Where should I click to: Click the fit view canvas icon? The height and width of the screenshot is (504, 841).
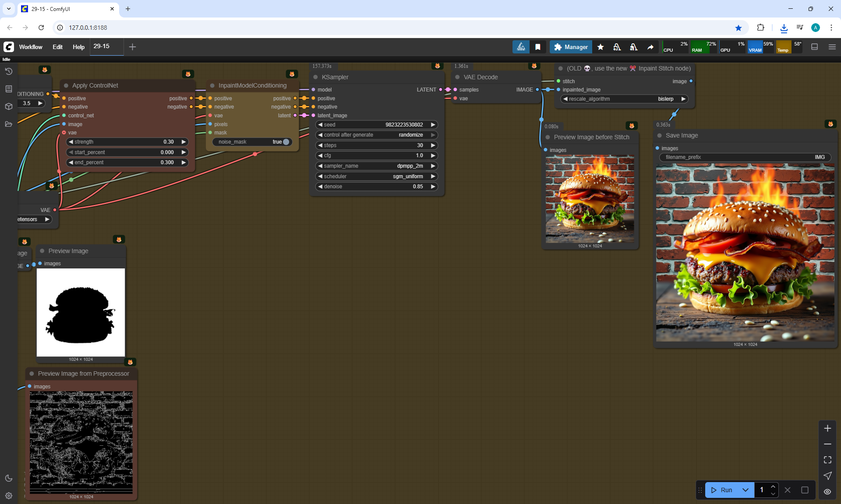point(827,460)
